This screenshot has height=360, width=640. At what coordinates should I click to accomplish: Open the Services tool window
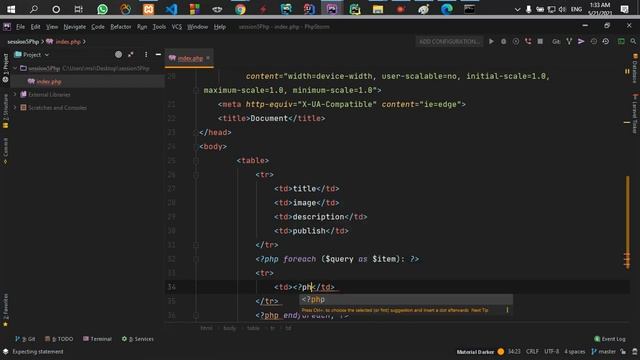[x=138, y=339]
